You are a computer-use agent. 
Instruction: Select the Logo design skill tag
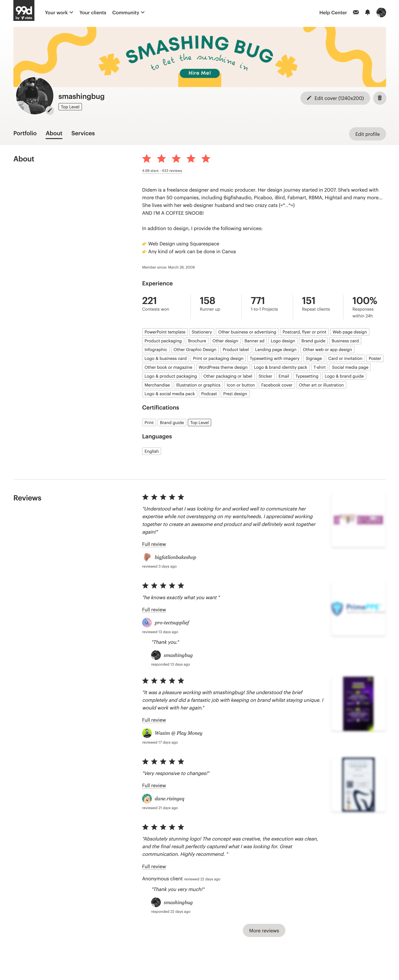point(283,341)
